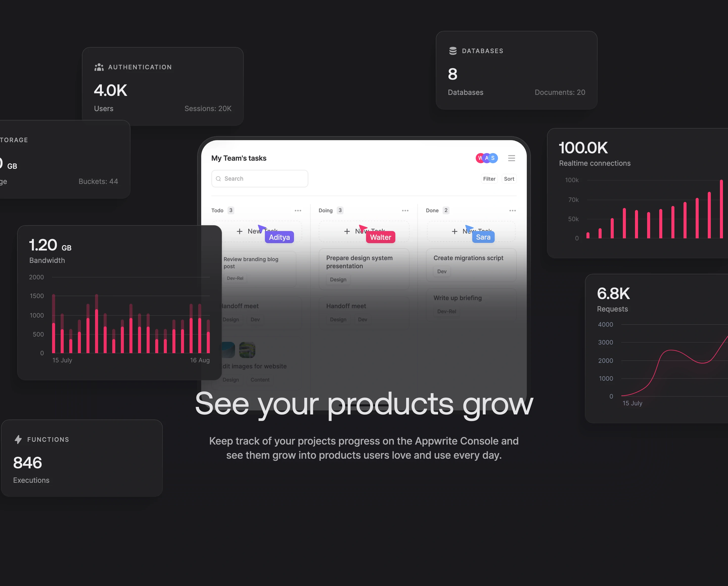Expand the Done column options menu
This screenshot has height=586, width=728.
pyautogui.click(x=512, y=210)
